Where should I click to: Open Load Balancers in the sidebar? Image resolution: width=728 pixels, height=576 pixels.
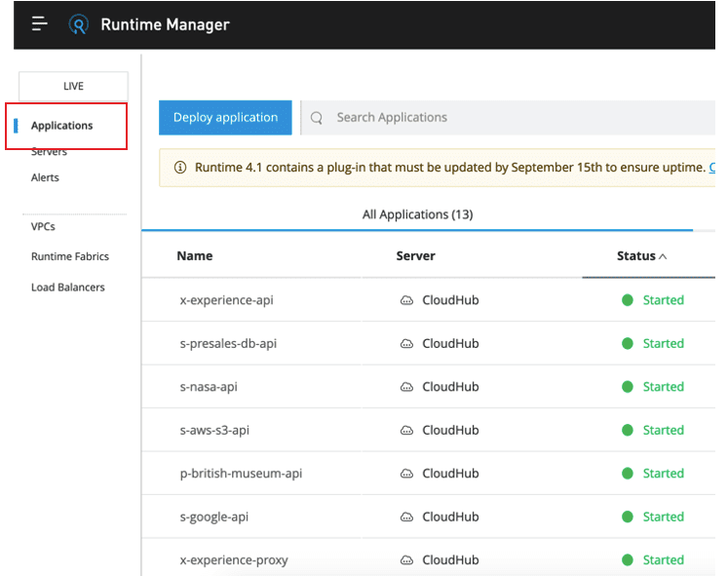[x=68, y=288]
